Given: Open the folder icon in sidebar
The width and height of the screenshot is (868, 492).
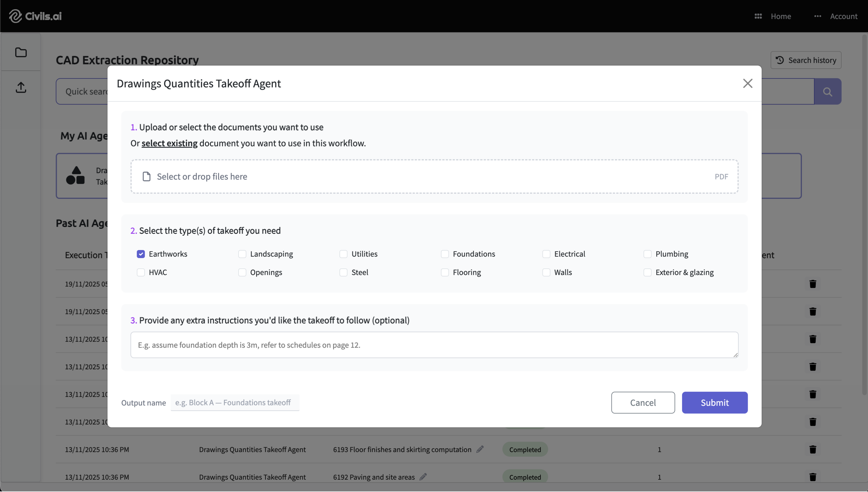Looking at the screenshot, I should (21, 52).
